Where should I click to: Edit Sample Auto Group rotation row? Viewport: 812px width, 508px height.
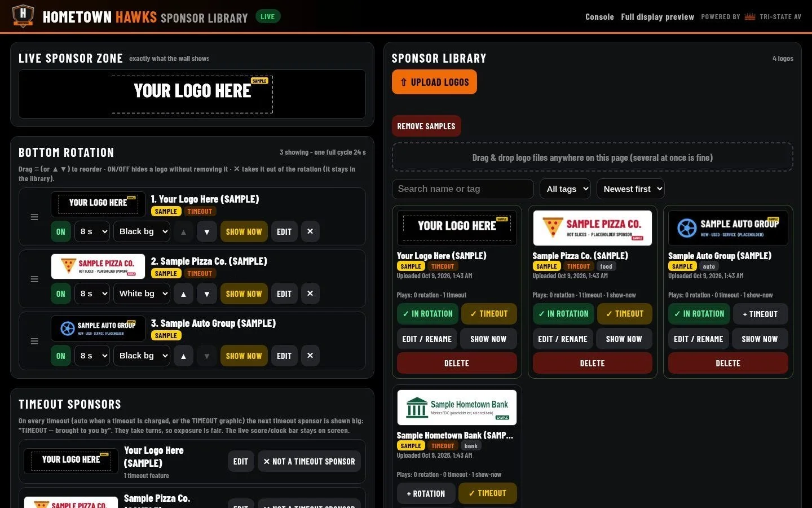[x=284, y=356]
